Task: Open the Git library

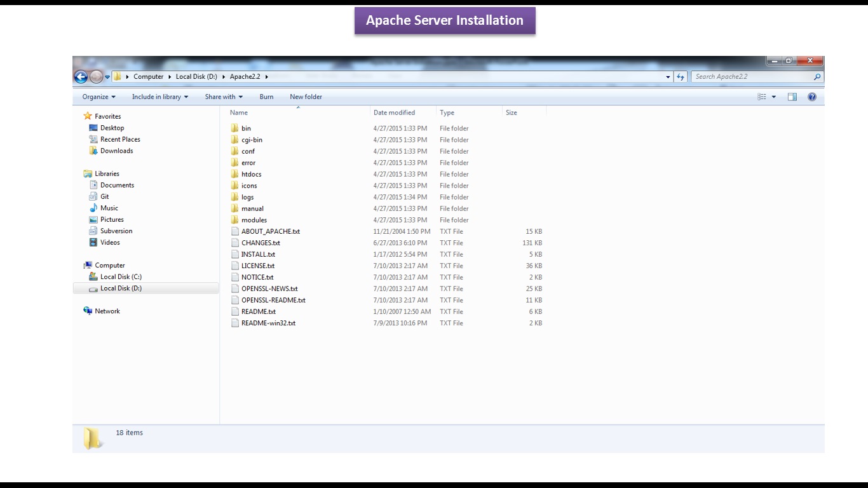Action: click(105, 197)
